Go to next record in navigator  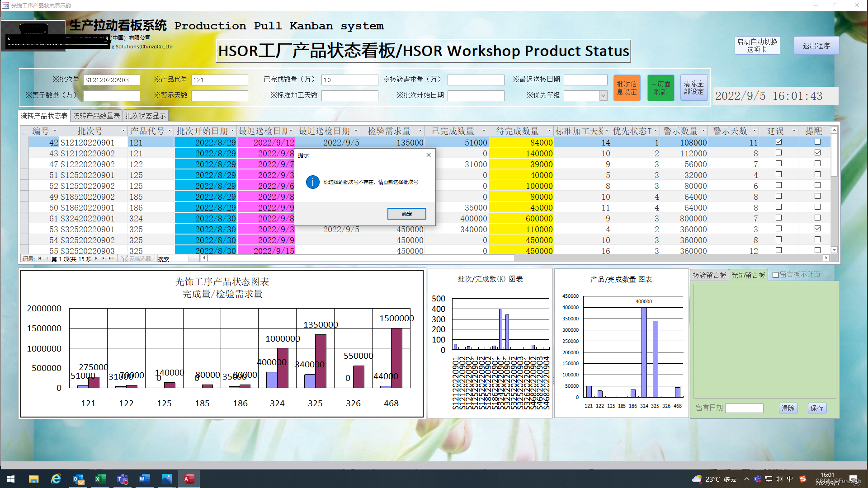pos(96,258)
